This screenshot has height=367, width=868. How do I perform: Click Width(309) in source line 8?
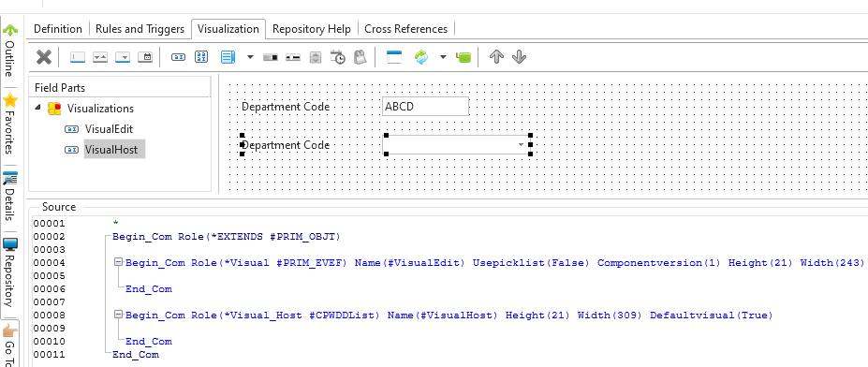click(611, 316)
